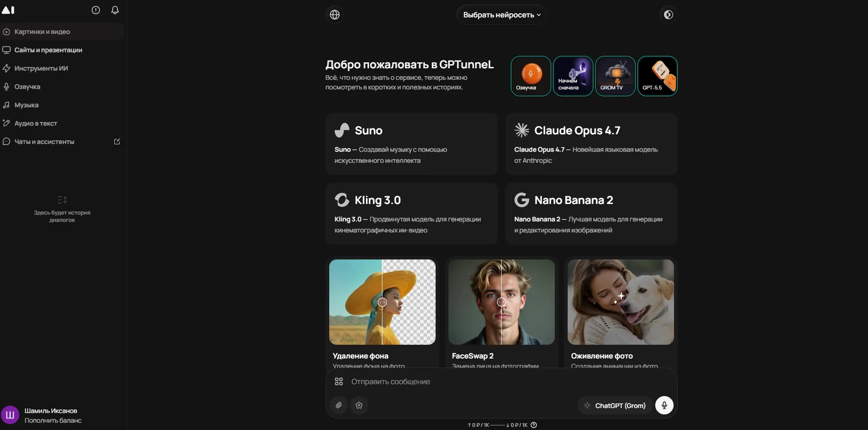
Task: View the Озвучка story
Action: coord(531,76)
